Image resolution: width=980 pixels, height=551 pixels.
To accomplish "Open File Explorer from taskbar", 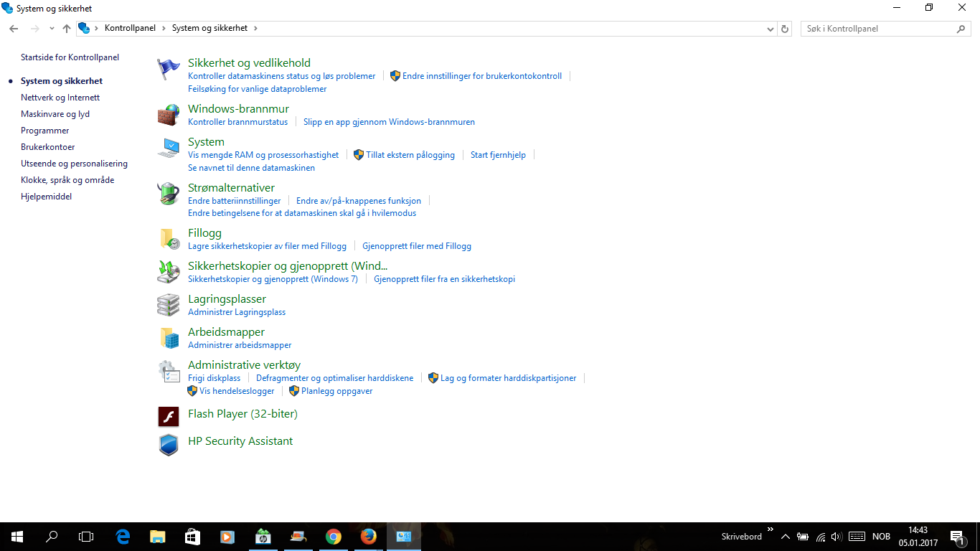I will click(x=158, y=537).
